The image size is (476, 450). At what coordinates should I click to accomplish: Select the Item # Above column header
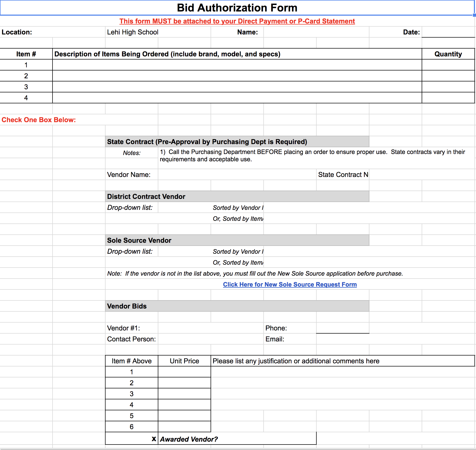click(132, 361)
